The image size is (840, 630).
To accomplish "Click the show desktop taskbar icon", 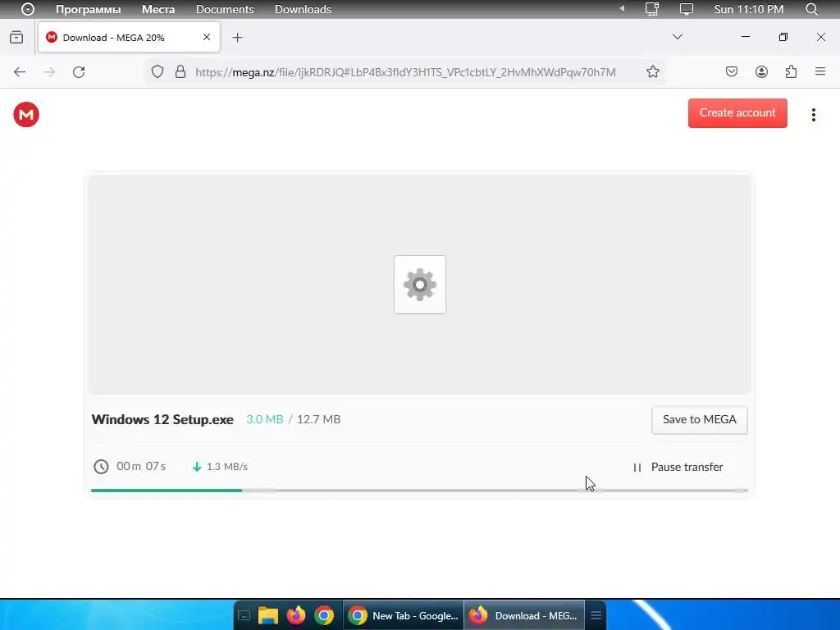I will 244,616.
